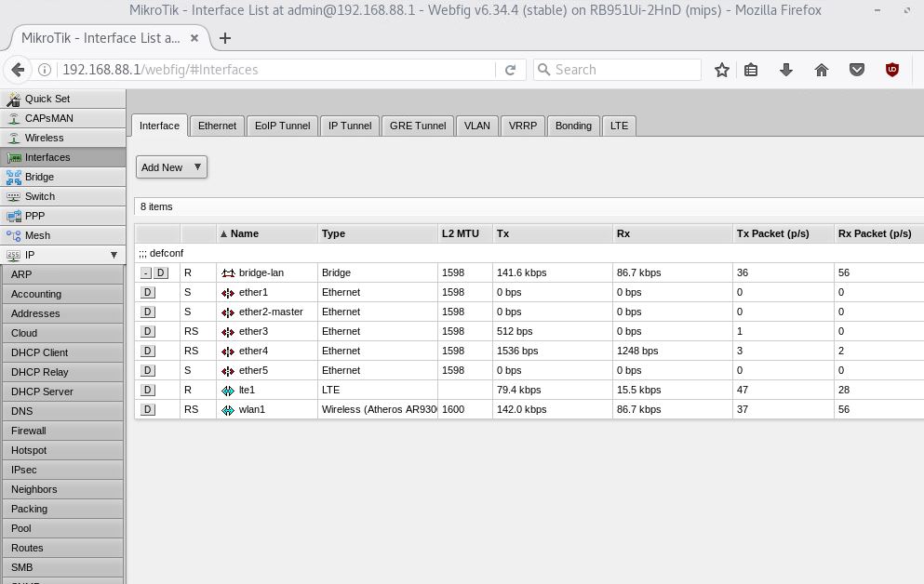Image resolution: width=924 pixels, height=584 pixels.
Task: Open the Add New dropdown
Action: click(171, 167)
